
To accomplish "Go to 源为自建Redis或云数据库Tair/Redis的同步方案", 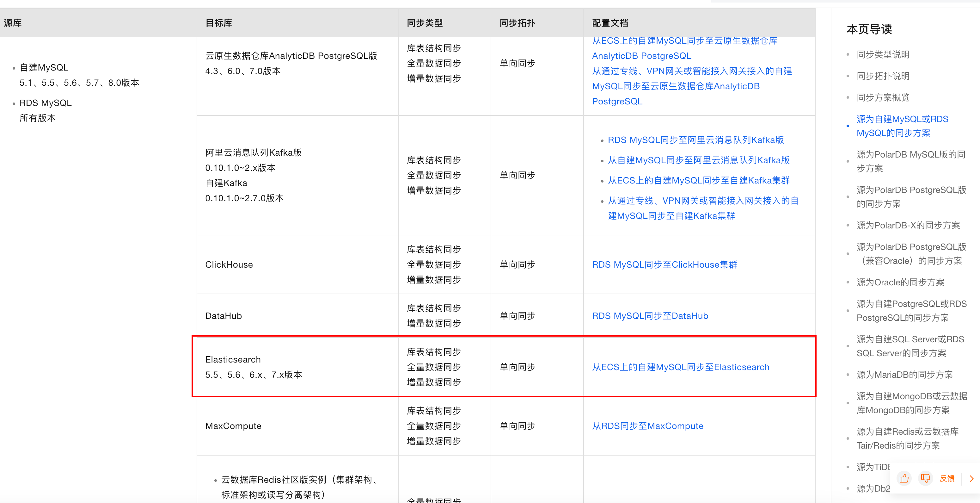I will pyautogui.click(x=907, y=439).
